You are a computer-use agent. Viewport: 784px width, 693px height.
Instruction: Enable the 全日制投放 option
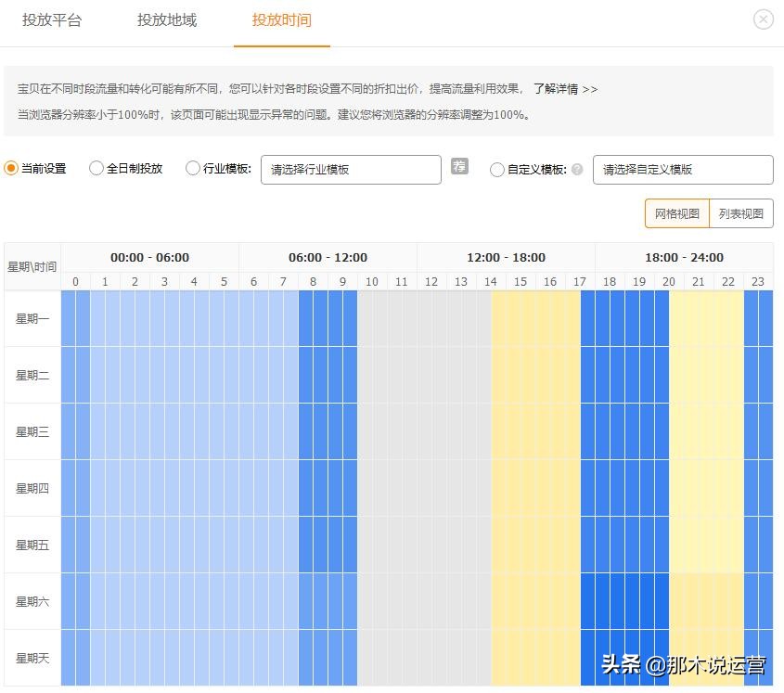tap(96, 169)
